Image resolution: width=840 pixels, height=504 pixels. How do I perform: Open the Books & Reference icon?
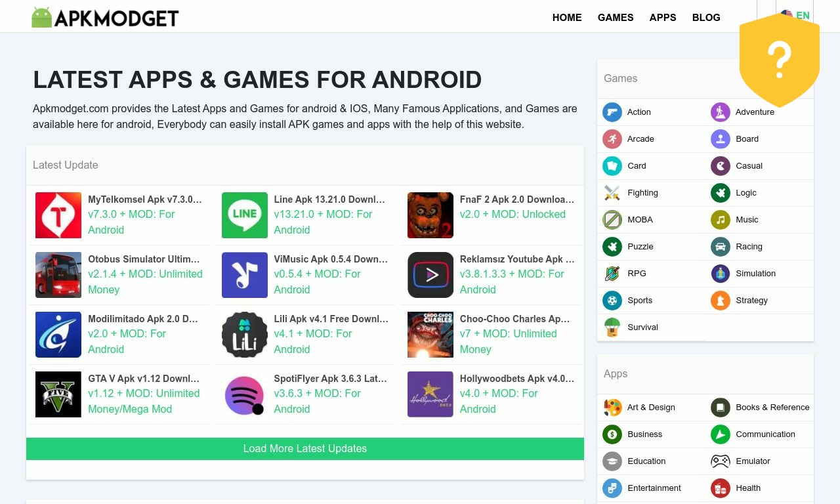pos(721,408)
